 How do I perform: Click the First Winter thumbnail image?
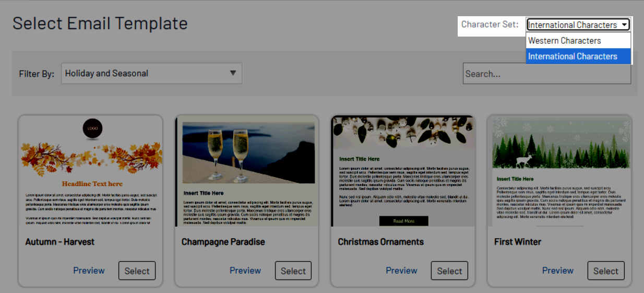(559, 172)
